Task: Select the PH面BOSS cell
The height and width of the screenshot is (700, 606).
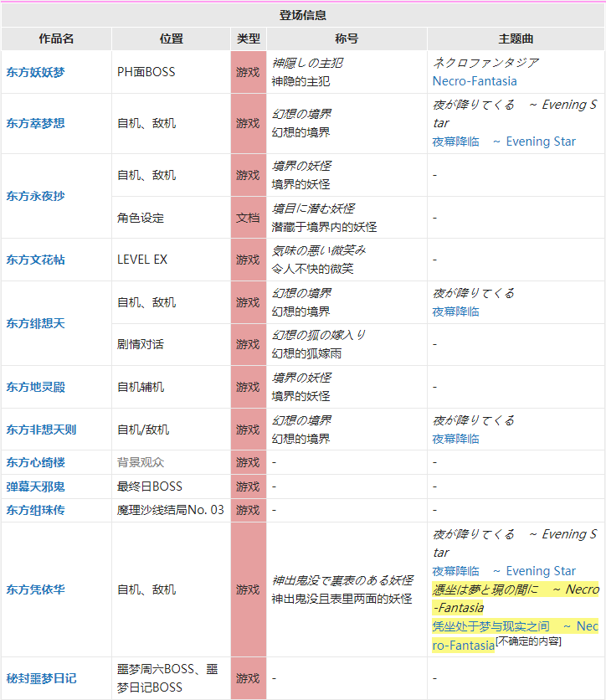Action: click(x=172, y=72)
